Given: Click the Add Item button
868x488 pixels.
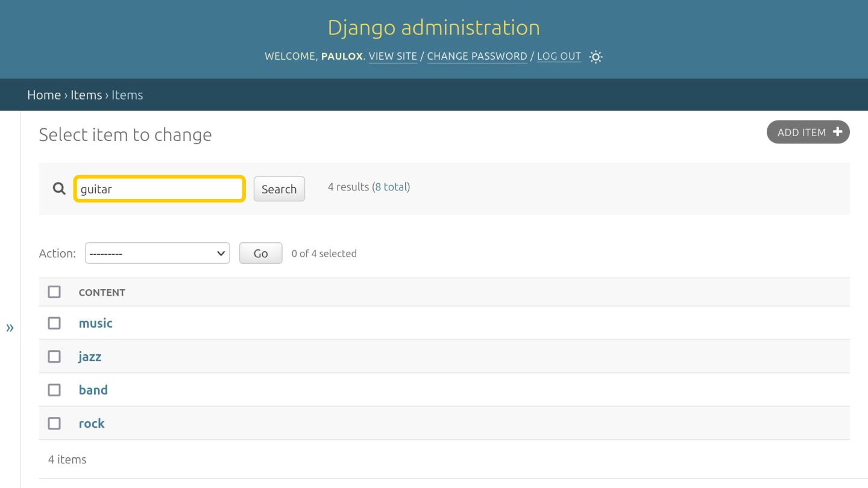Looking at the screenshot, I should (x=808, y=133).
